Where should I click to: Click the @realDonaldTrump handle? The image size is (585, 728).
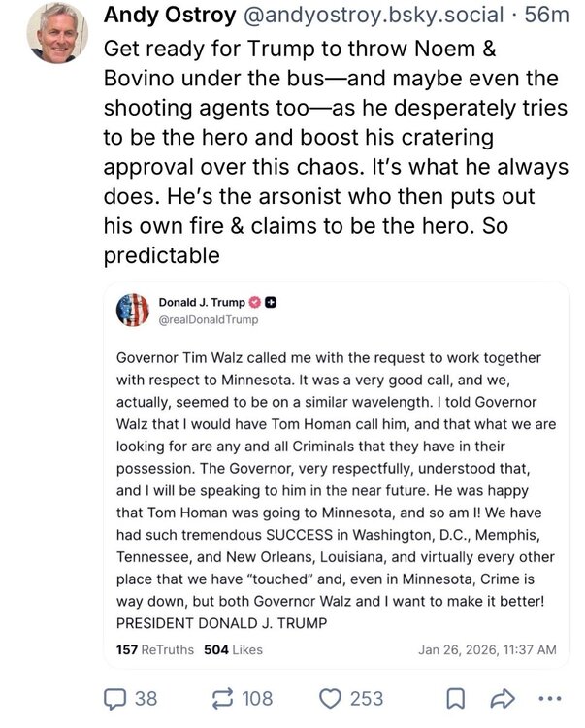coord(208,319)
